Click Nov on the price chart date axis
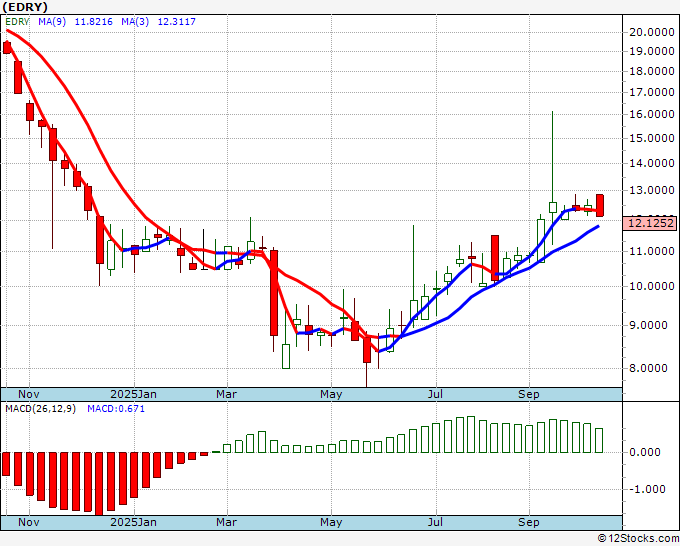The image size is (680, 546). click(29, 394)
